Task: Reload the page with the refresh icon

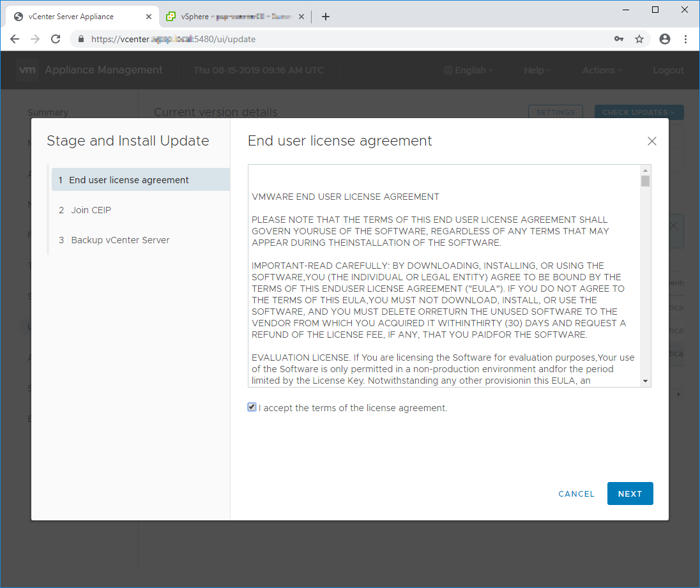Action: click(56, 39)
